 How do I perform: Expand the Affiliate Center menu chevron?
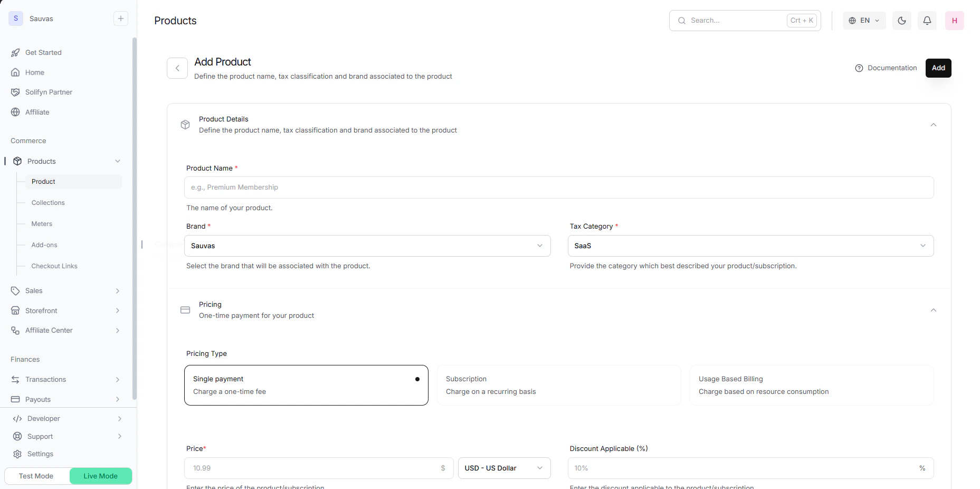118,331
